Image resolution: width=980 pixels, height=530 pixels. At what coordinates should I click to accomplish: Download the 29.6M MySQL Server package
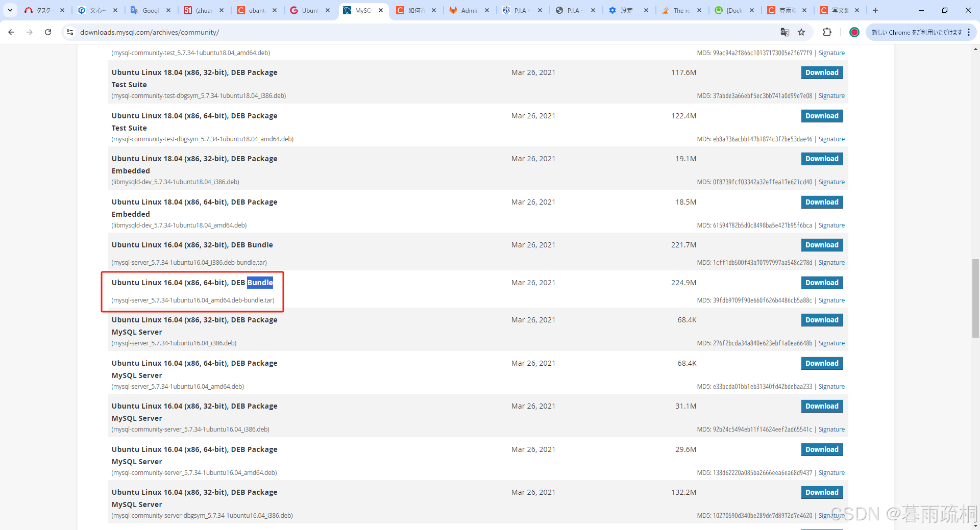click(822, 449)
